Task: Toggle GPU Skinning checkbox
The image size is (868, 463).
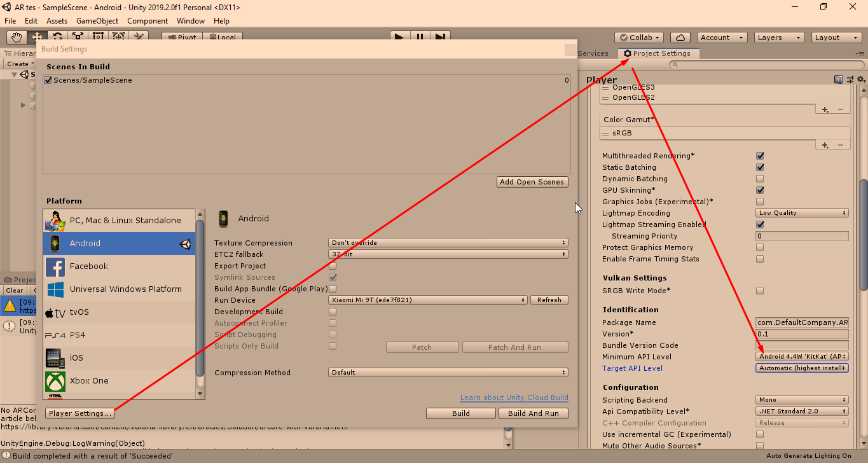Action: pyautogui.click(x=760, y=190)
